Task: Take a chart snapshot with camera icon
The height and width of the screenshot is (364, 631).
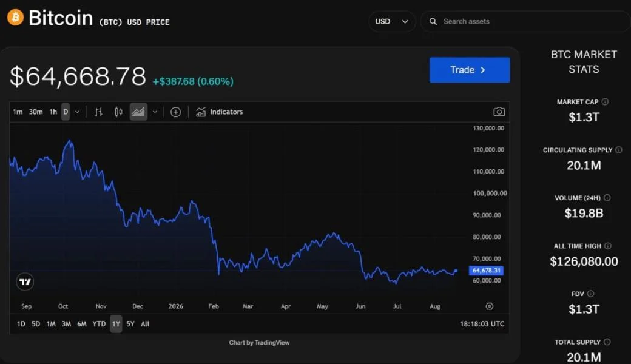Action: coord(499,112)
